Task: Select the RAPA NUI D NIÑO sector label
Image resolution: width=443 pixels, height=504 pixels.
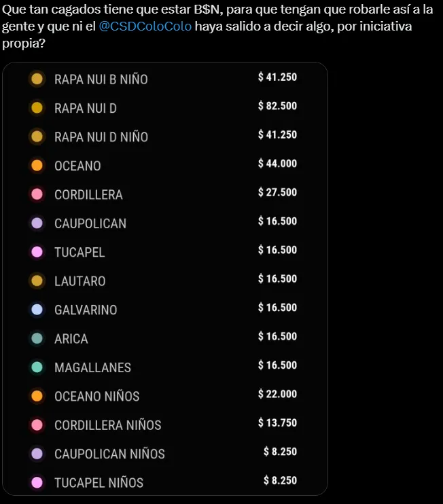Action: 101,137
